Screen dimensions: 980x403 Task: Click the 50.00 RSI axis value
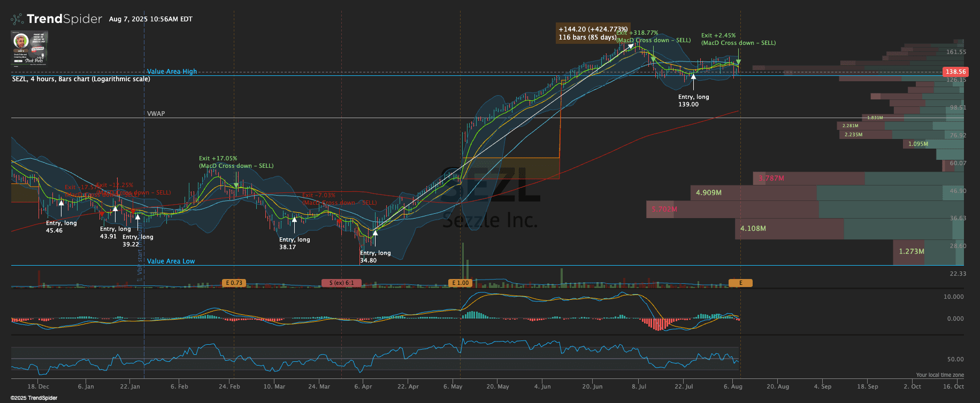[x=955, y=359]
